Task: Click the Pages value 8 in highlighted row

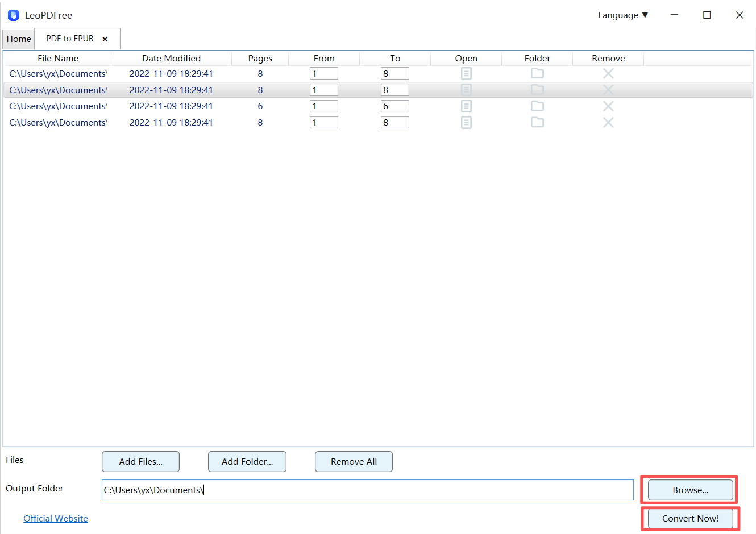Action: point(260,90)
